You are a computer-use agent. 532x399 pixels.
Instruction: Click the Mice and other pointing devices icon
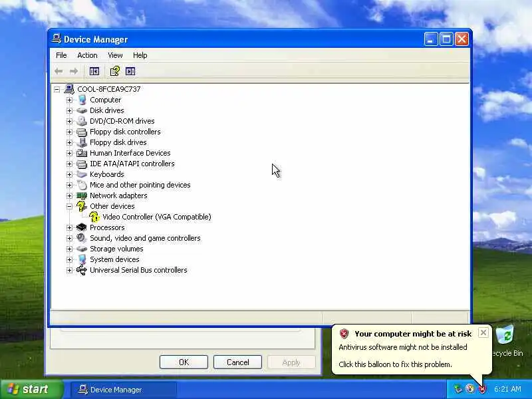click(x=82, y=185)
